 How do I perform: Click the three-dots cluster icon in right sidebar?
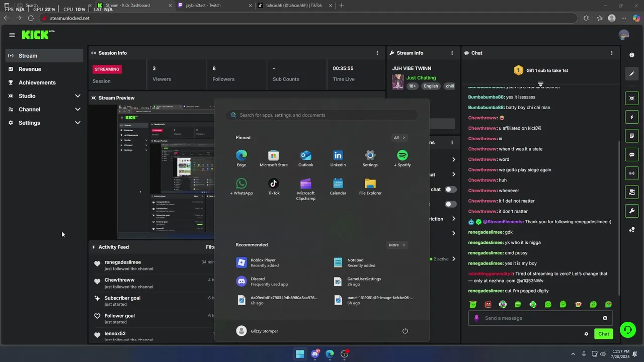pos(632,230)
